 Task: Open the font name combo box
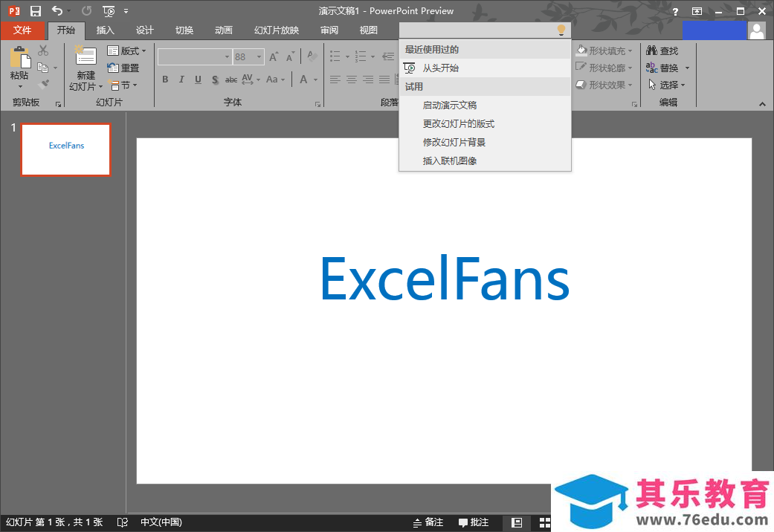(x=195, y=56)
